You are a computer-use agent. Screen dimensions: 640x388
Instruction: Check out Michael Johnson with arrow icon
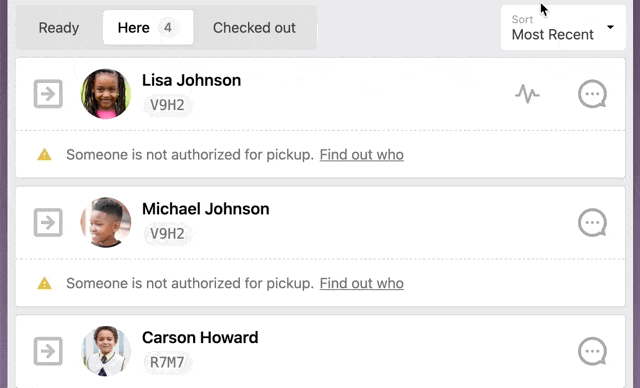tap(48, 222)
